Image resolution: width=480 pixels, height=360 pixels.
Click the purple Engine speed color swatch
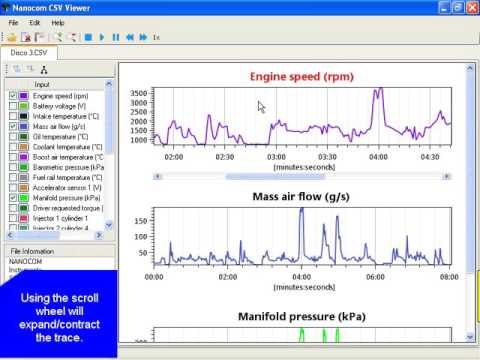(24, 96)
